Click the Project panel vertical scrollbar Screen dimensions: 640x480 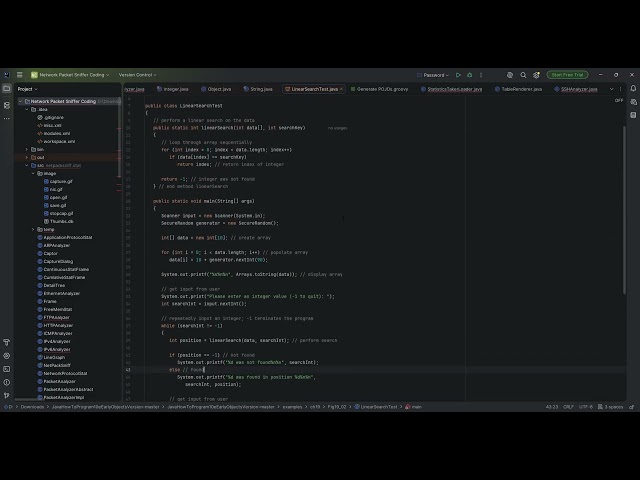119,138
